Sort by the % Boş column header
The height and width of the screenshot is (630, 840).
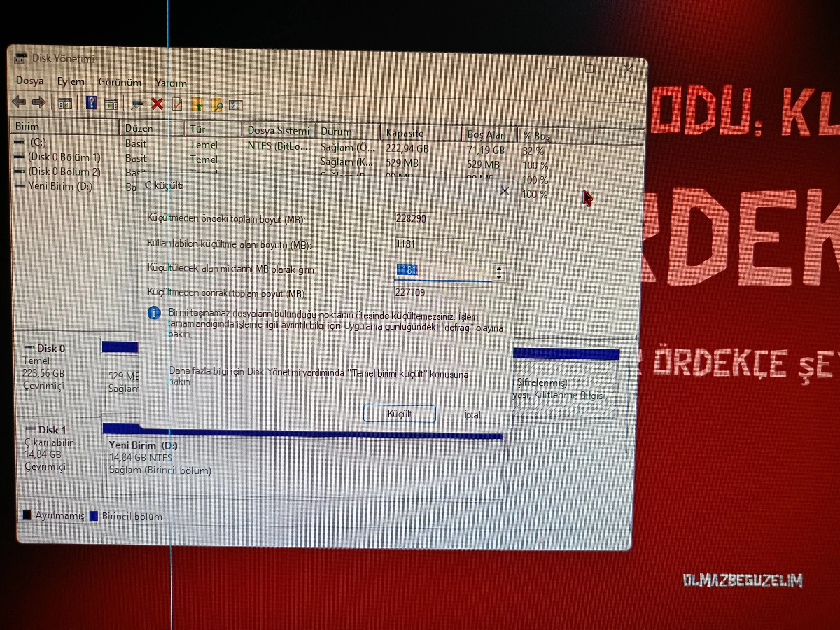point(556,136)
